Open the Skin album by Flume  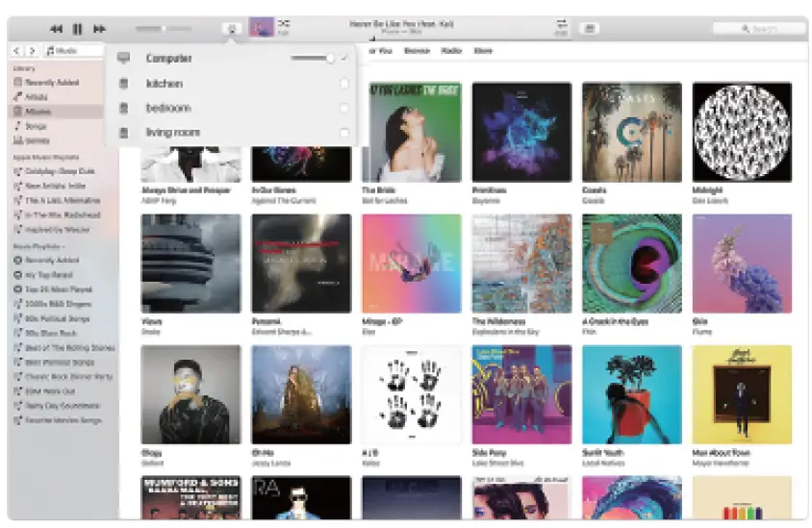742,264
